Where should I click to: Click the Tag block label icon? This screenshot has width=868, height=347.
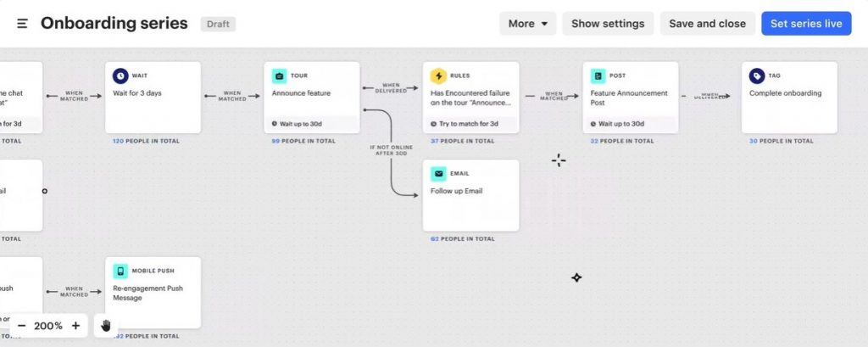pyautogui.click(x=757, y=76)
